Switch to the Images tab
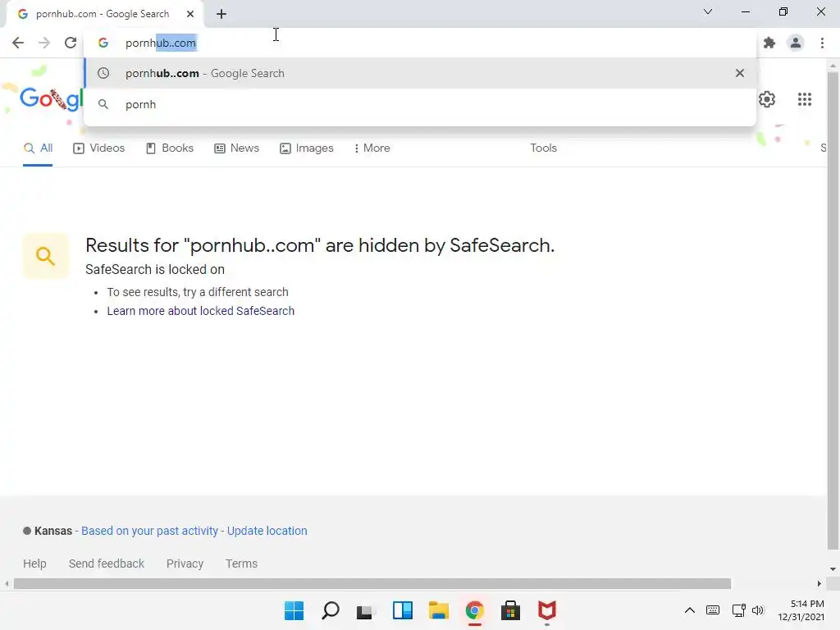 click(x=307, y=148)
